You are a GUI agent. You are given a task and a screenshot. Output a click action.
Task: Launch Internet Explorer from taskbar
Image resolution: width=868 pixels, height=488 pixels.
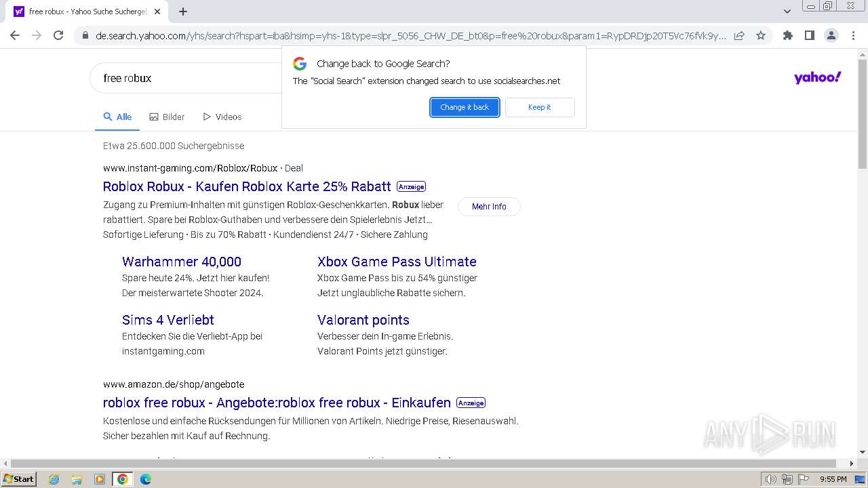click(x=54, y=479)
